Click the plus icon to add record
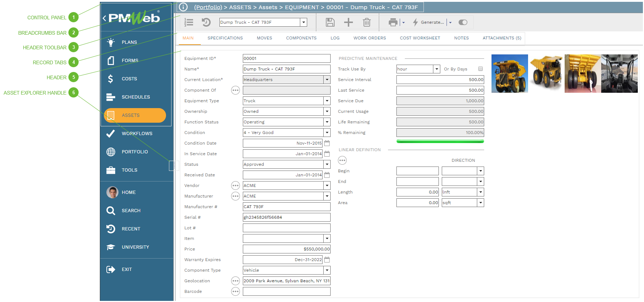Viewport: 644px width, 302px height. (x=348, y=22)
